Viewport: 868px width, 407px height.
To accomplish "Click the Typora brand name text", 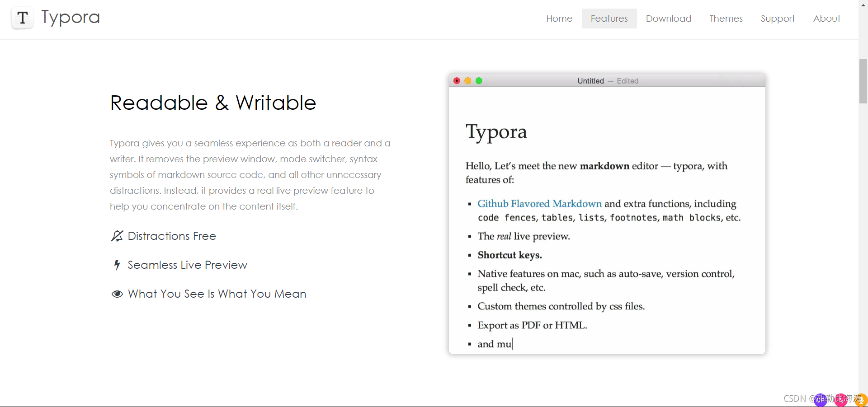I will coord(71,18).
